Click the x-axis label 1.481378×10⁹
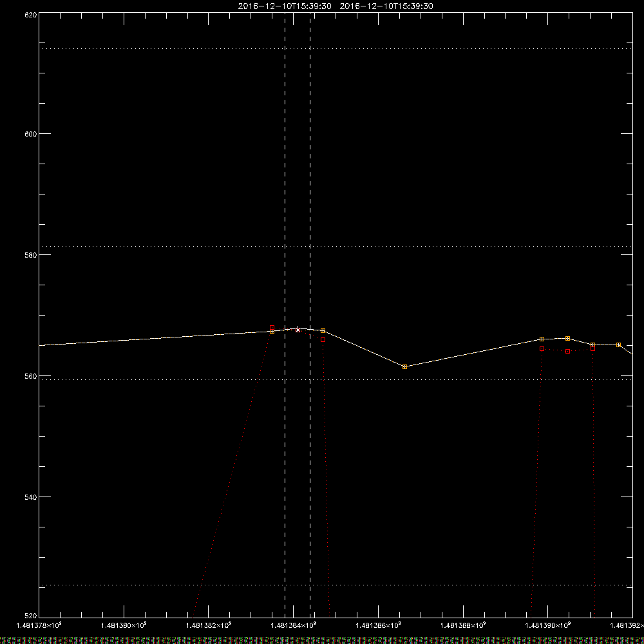The width and height of the screenshot is (644, 644). click(39, 625)
